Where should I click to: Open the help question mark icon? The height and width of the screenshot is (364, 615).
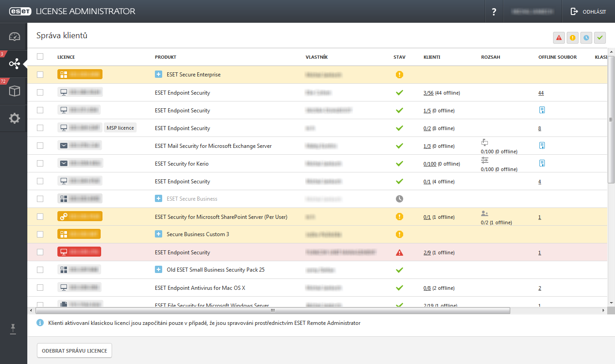[x=494, y=12]
